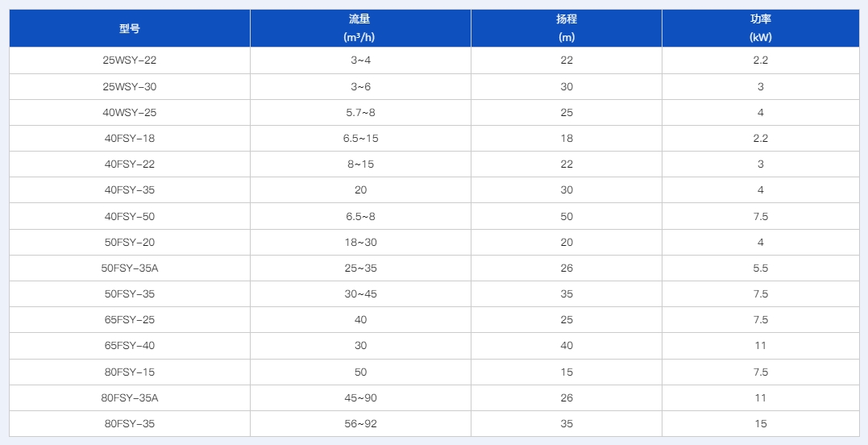Select the 25WSY-22 model cell
868x445 pixels.
[x=130, y=60]
